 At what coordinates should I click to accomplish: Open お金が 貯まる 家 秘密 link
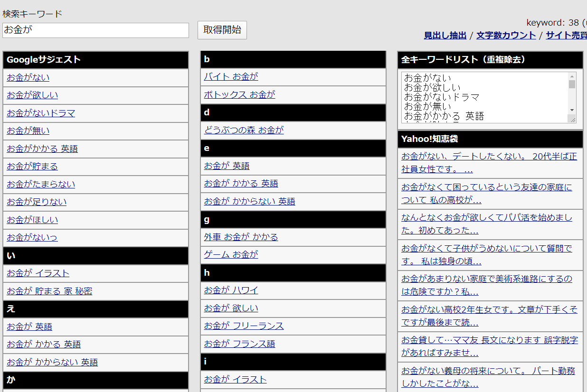(49, 291)
